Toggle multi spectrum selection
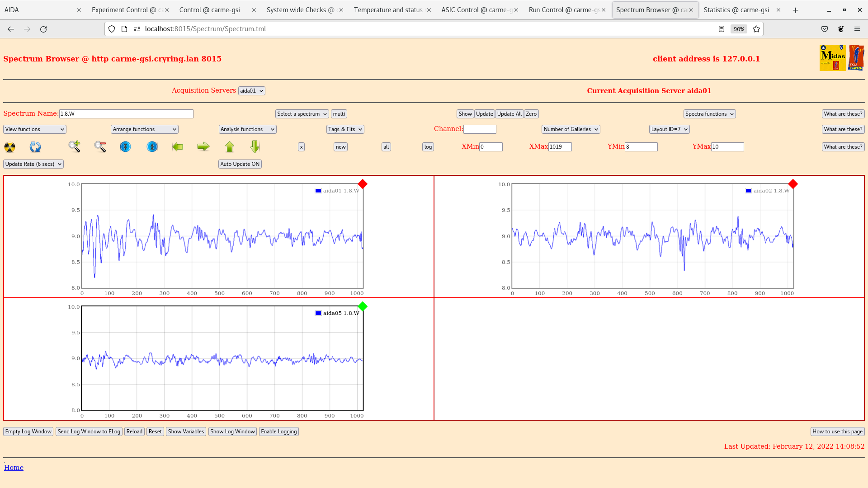The image size is (868, 488). click(x=339, y=113)
